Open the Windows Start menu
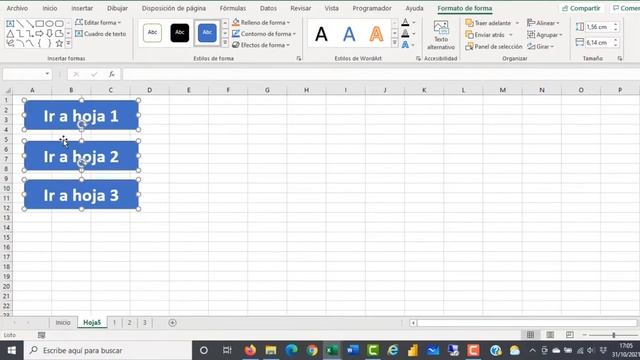 point(11,350)
